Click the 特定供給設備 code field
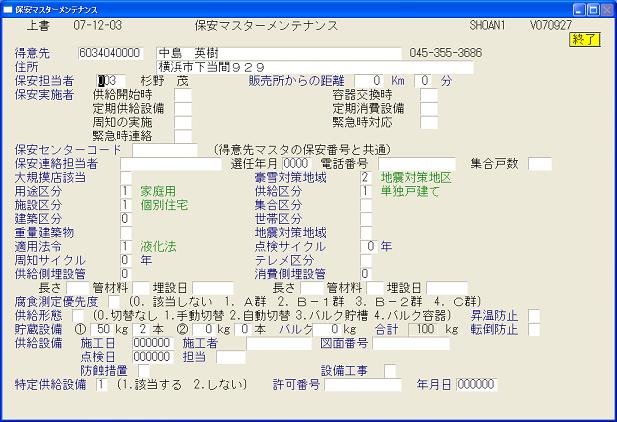Viewport: 617px width, 422px height. 102,385
